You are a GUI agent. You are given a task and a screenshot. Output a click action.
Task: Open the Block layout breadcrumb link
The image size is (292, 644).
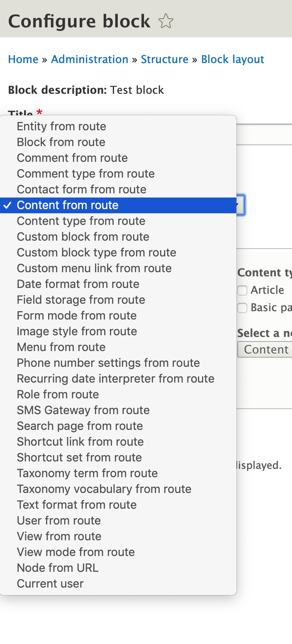pos(233,59)
